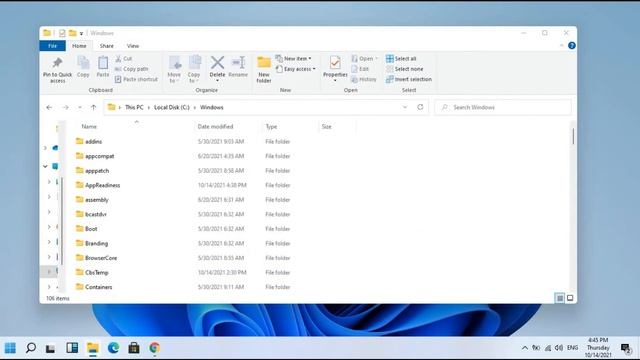Image resolution: width=640 pixels, height=360 pixels.
Task: Open the Properties checkmark icon
Action: [335, 62]
